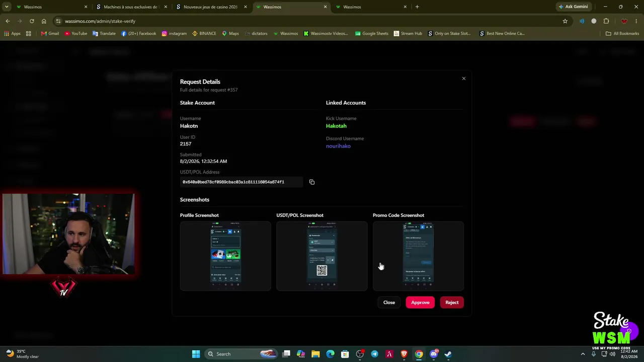Open the Profile Screenshot thumbnail

[225, 256]
